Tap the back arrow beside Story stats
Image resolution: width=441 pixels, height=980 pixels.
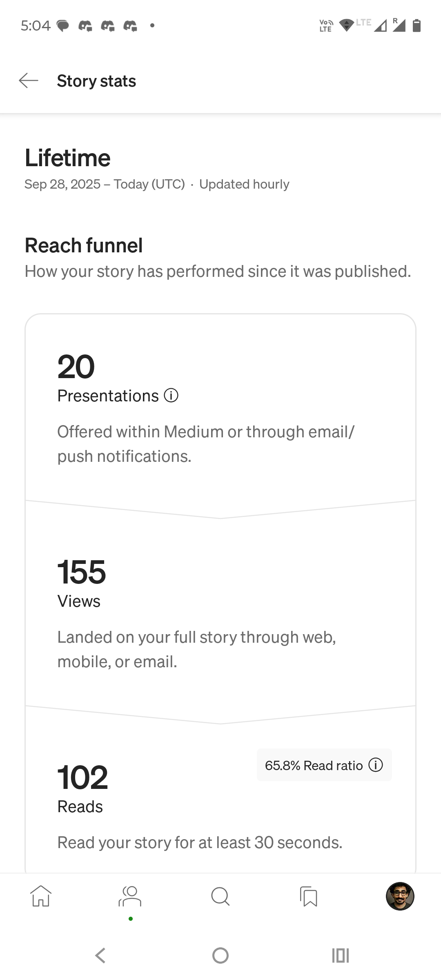[29, 81]
